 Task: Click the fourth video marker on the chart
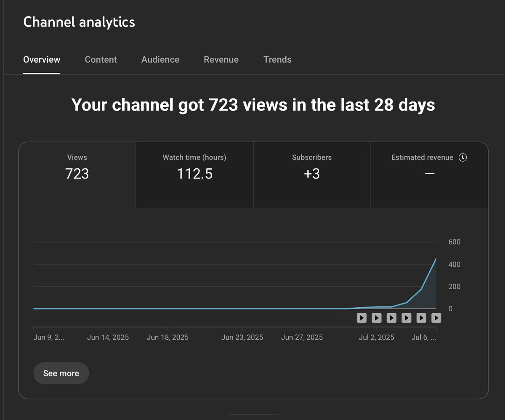point(407,318)
